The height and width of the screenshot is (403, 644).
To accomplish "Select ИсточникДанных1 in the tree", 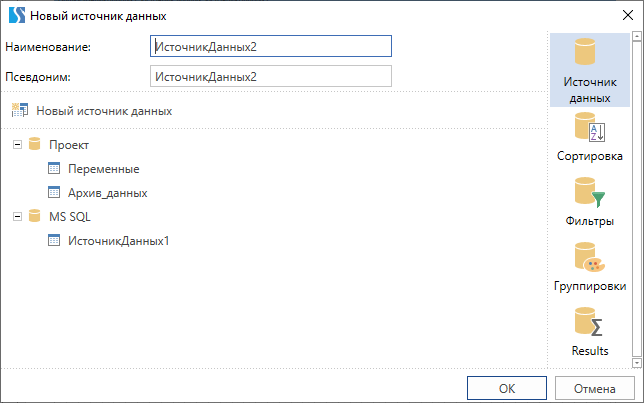I will [118, 241].
